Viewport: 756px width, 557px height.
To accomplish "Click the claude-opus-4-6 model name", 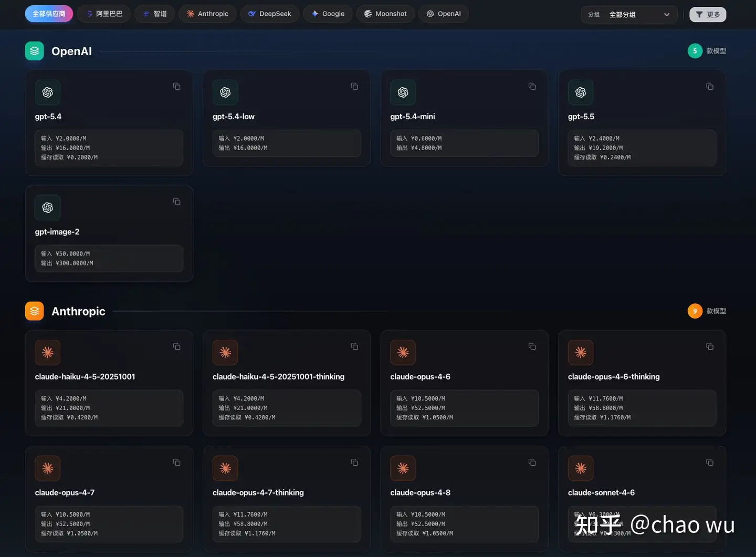I will (x=421, y=376).
